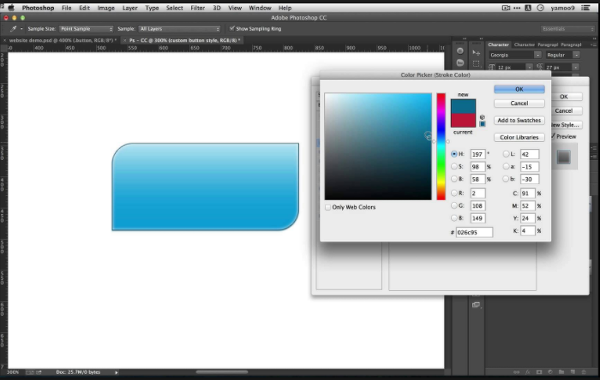
Task: Click the camera icon in macOS menu bar
Action: [x=506, y=8]
